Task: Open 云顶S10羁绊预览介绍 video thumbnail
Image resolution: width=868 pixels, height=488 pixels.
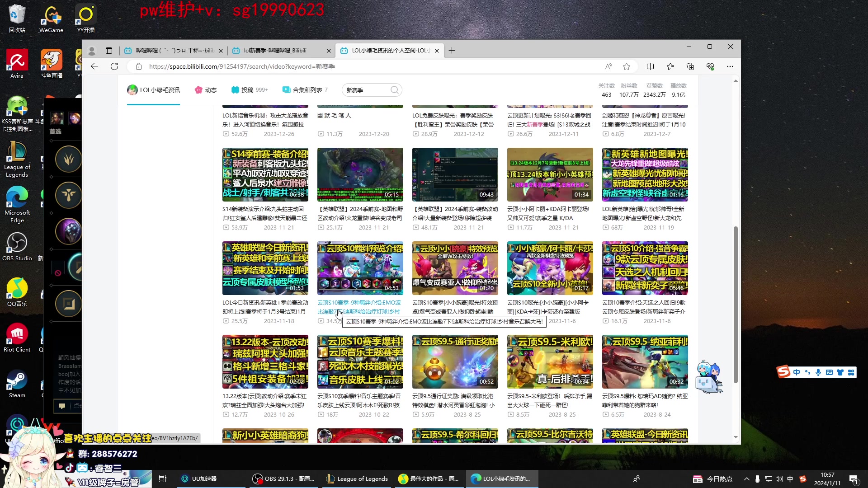Action: pos(360,268)
